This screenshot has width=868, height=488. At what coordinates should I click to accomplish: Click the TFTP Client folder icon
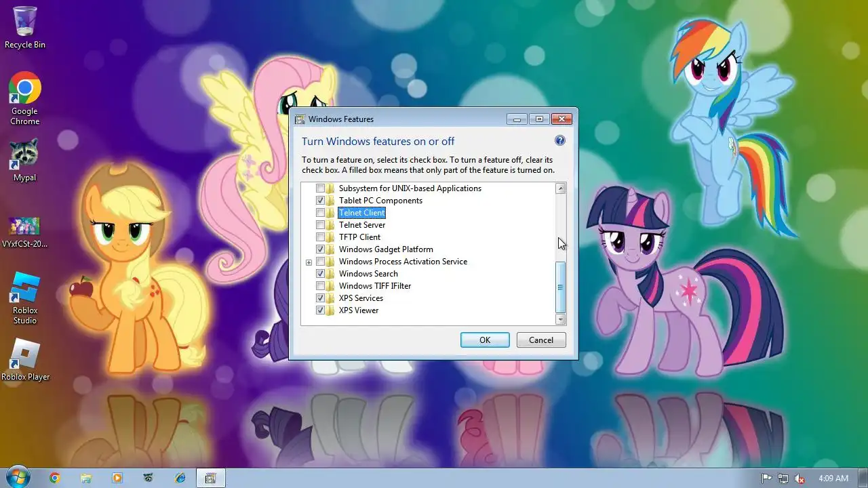pos(330,237)
